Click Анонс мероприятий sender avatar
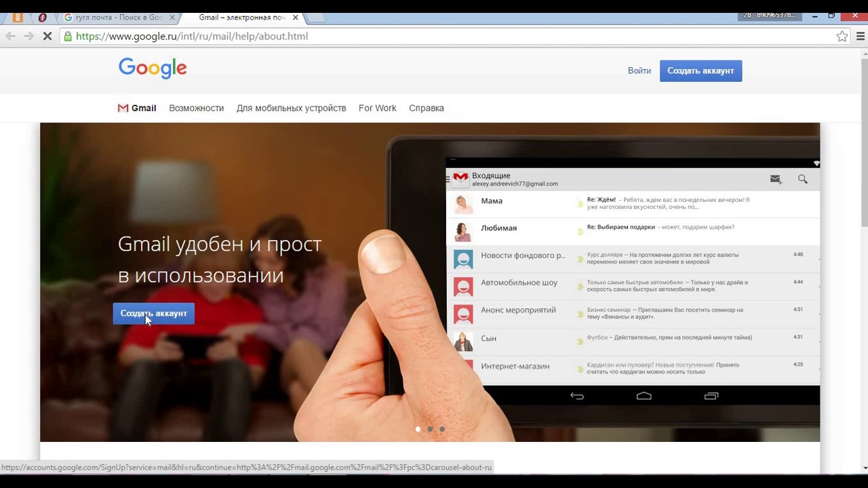Image resolution: width=868 pixels, height=488 pixels. coord(463,314)
